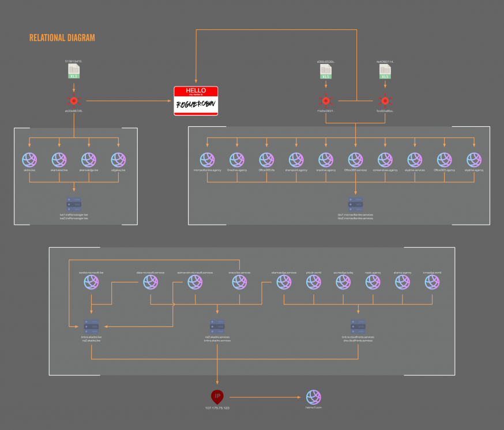Click the trafficmanager.live name server icon
The height and width of the screenshot is (430, 504).
click(74, 203)
